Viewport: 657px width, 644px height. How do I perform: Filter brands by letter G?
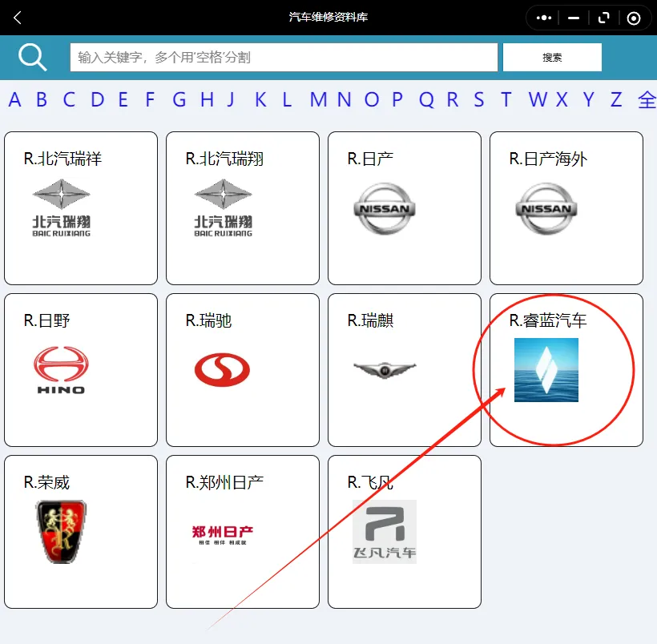click(179, 99)
